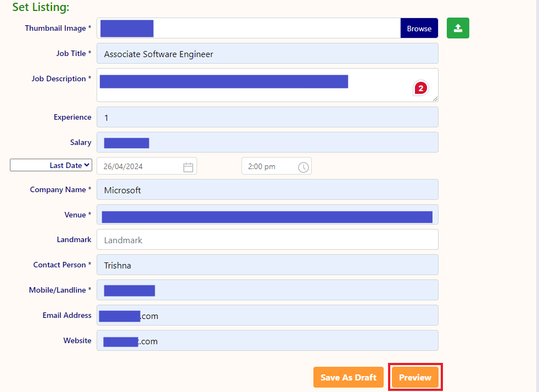
Task: Focus the empty Landmark field
Action: [x=267, y=240]
